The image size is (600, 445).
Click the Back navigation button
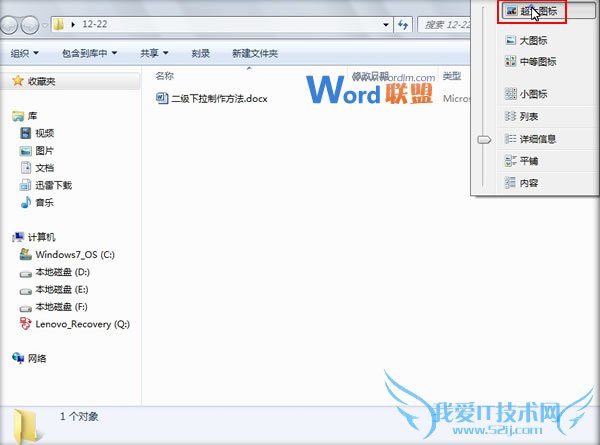[x=9, y=25]
